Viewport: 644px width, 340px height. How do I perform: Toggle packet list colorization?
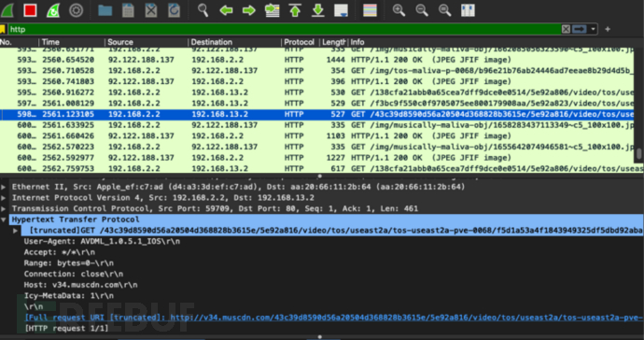point(370,10)
